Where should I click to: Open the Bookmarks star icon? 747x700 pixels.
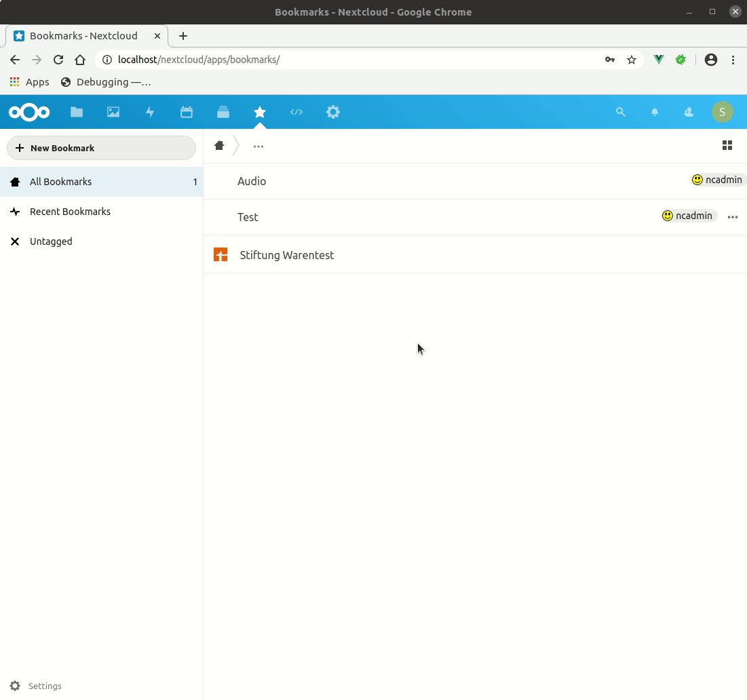(x=260, y=113)
